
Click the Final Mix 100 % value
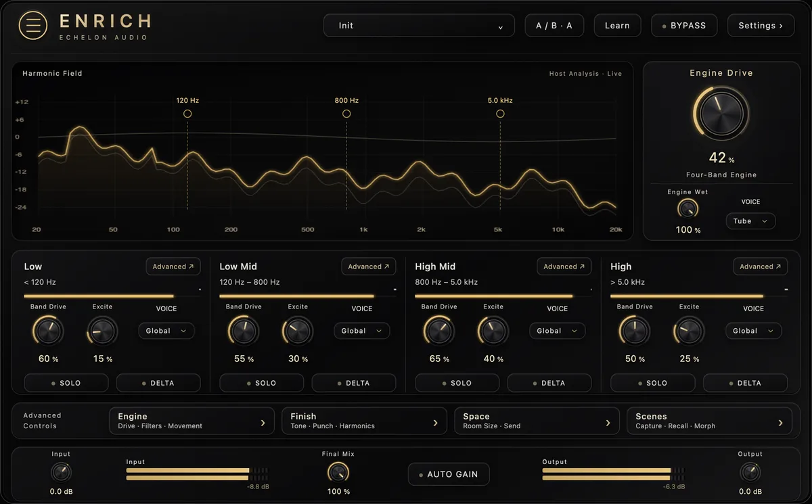pyautogui.click(x=338, y=492)
